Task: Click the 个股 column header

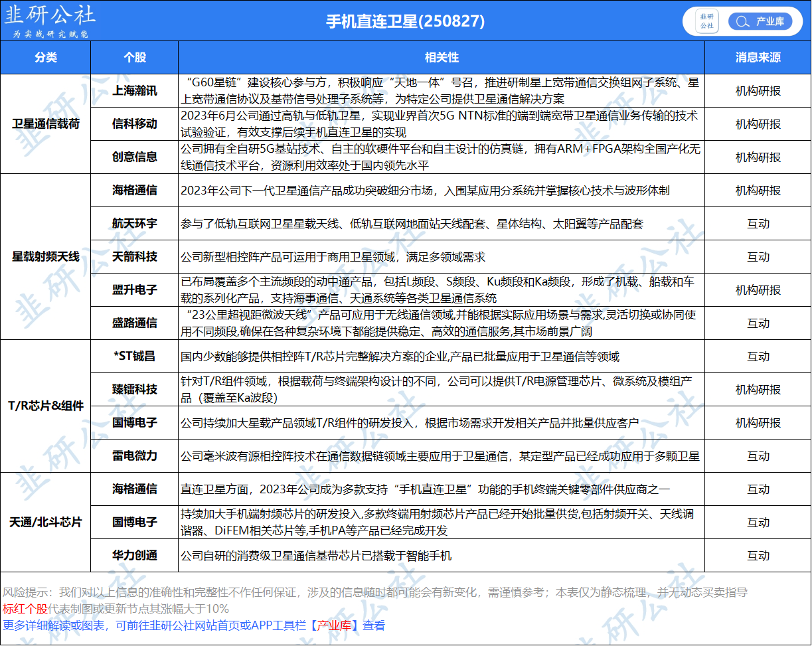Action: point(134,58)
